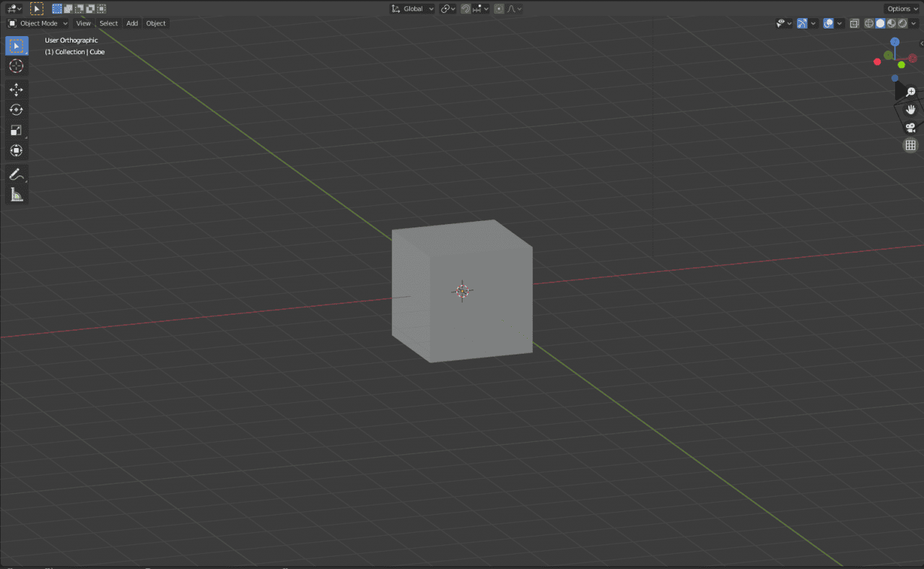The height and width of the screenshot is (569, 924).
Task: Open the Global transform orientation dropdown
Action: [x=411, y=9]
